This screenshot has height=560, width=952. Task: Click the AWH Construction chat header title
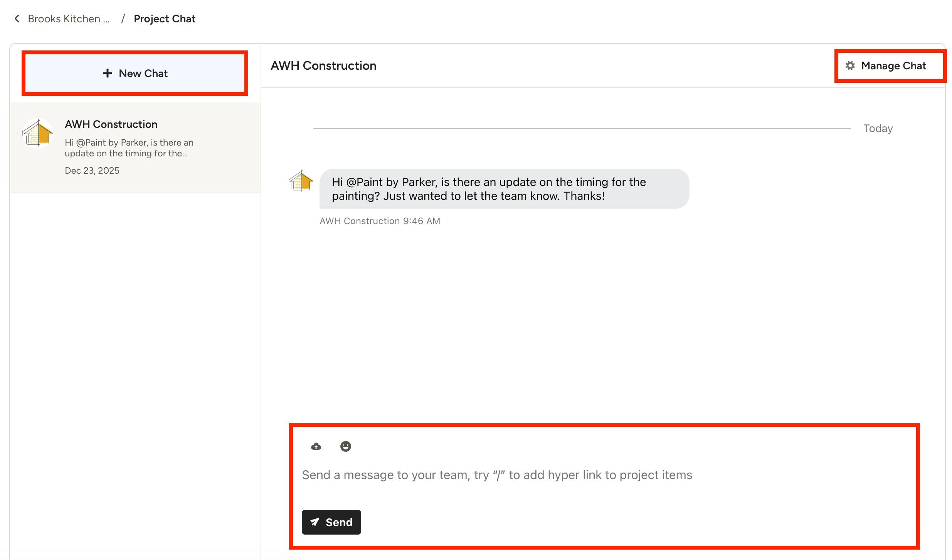[323, 65]
